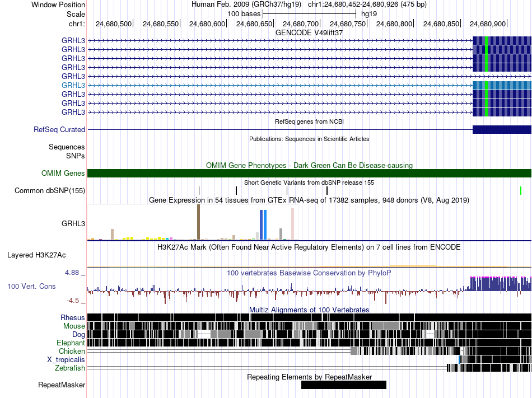The image size is (532, 398).
Task: Click the chr1: base position label
Action: [x=77, y=24]
